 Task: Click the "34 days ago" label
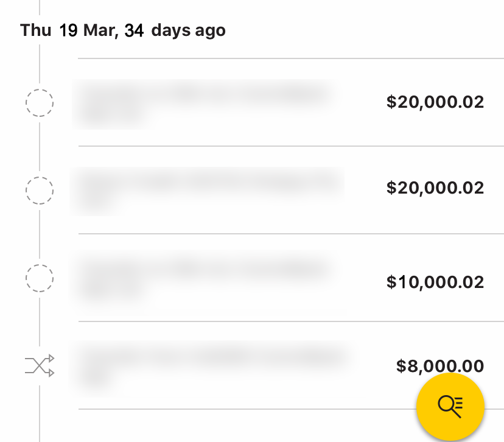pos(175,30)
